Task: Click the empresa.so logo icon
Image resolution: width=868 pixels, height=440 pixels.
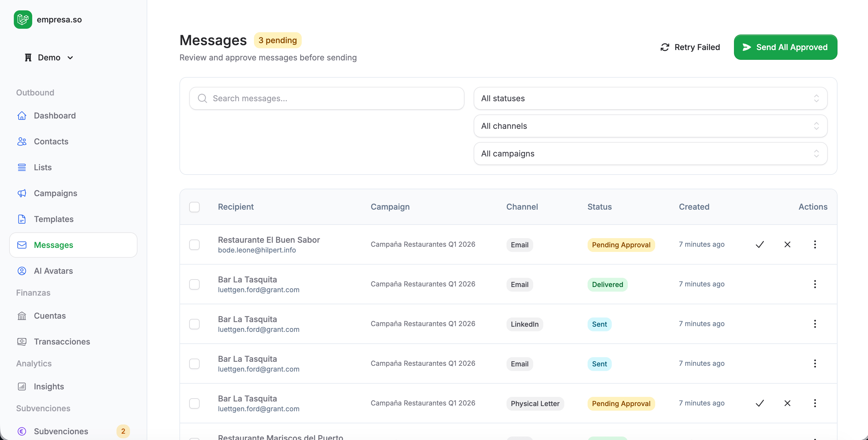Action: [23, 20]
